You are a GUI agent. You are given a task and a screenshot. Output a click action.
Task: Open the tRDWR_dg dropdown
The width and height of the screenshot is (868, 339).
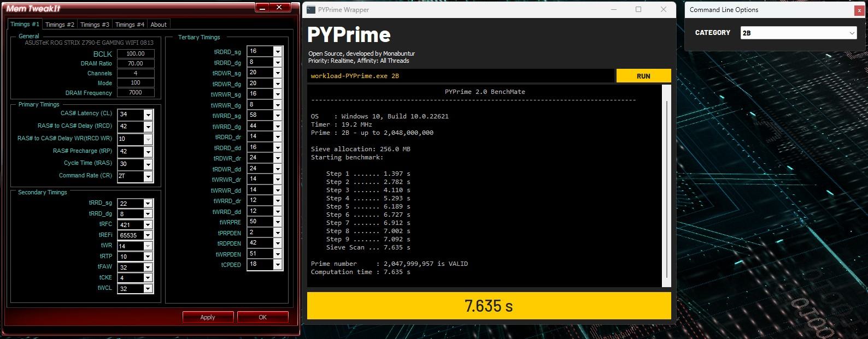click(278, 84)
